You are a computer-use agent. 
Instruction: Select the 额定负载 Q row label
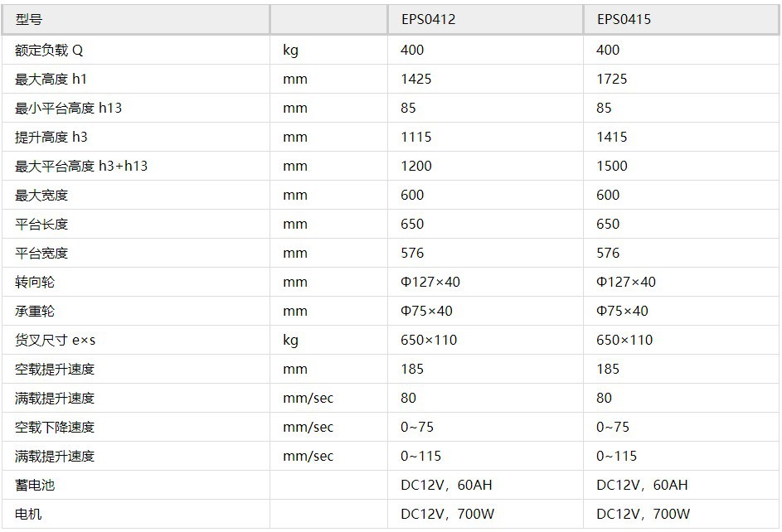pos(49,51)
